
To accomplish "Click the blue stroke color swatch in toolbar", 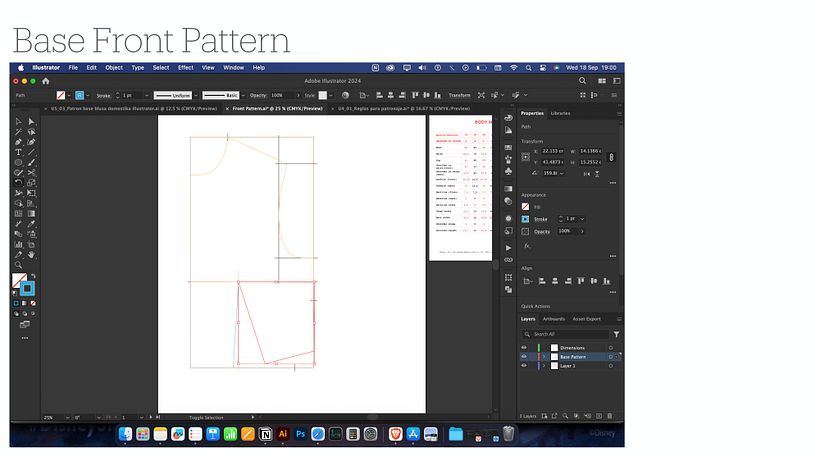I will pyautogui.click(x=27, y=288).
